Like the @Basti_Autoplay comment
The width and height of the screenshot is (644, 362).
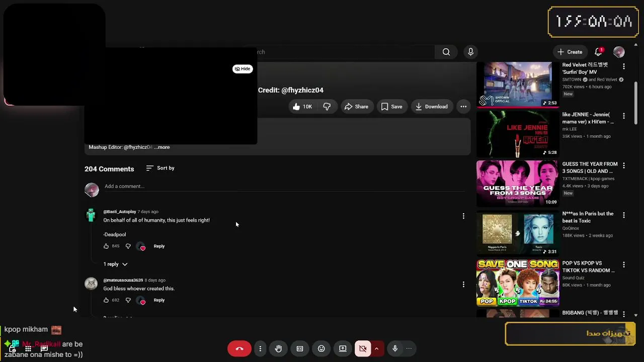tap(106, 246)
